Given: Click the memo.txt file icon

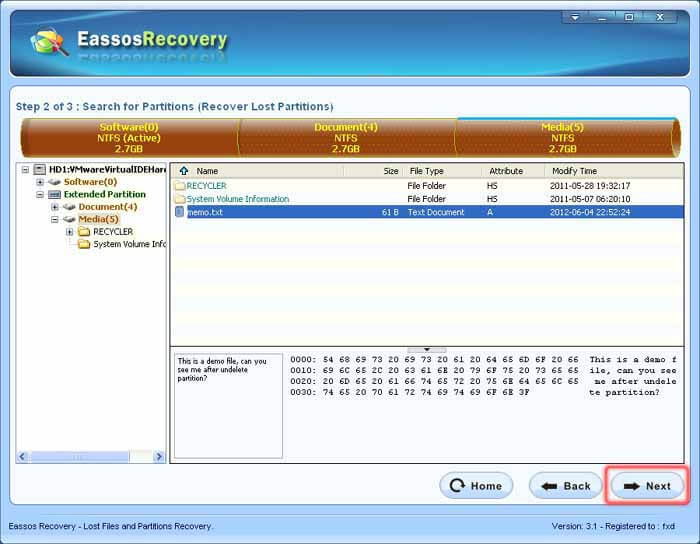Looking at the screenshot, I should pos(179,212).
